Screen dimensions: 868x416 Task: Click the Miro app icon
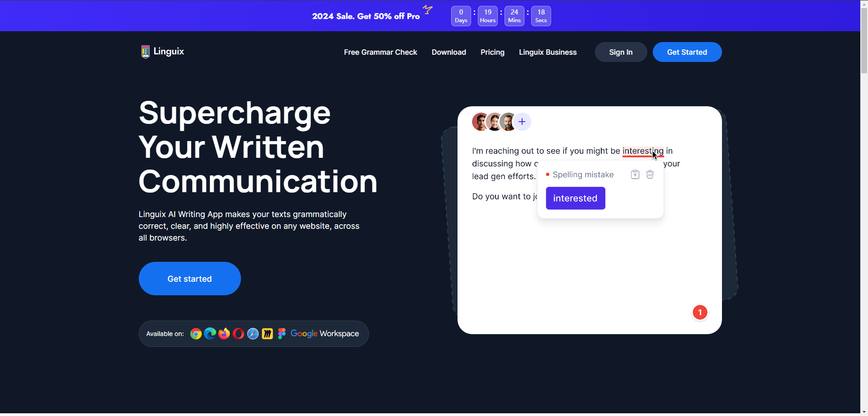tap(267, 334)
